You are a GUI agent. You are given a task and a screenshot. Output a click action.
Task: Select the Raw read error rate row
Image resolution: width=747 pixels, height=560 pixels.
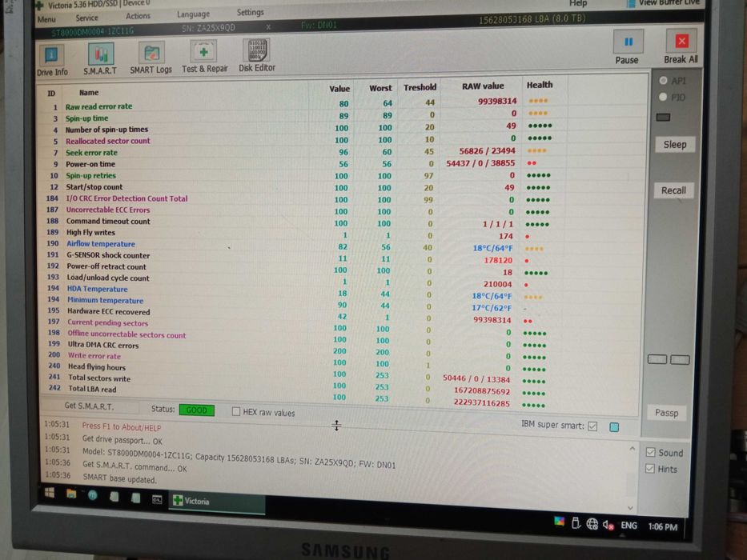pos(300,104)
